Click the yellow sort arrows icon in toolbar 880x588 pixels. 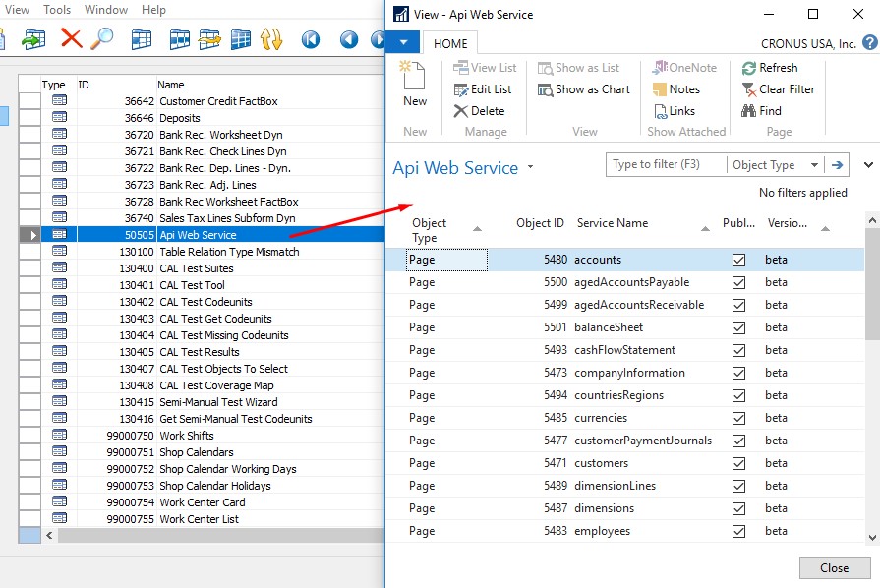point(271,39)
